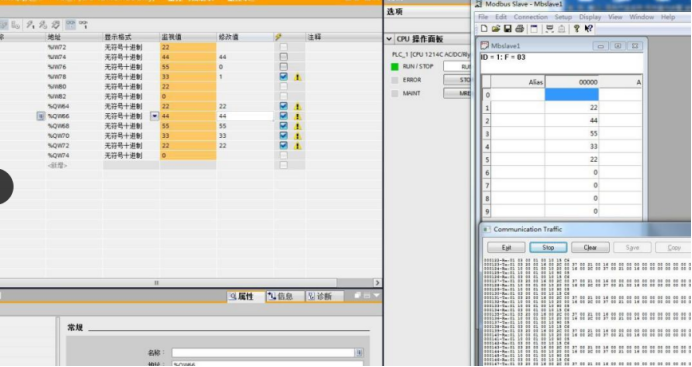
Task: Collapse the CPU 操作面板 section
Action: click(x=389, y=39)
